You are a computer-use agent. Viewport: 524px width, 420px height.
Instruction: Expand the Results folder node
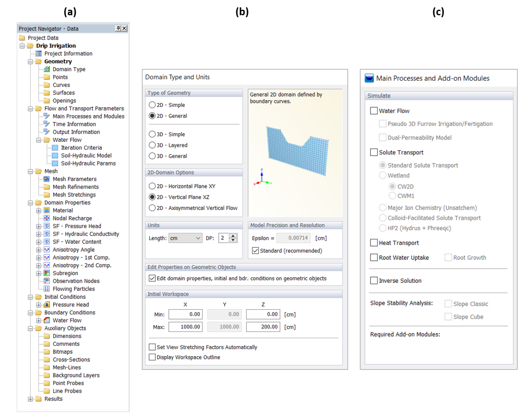coord(30,399)
